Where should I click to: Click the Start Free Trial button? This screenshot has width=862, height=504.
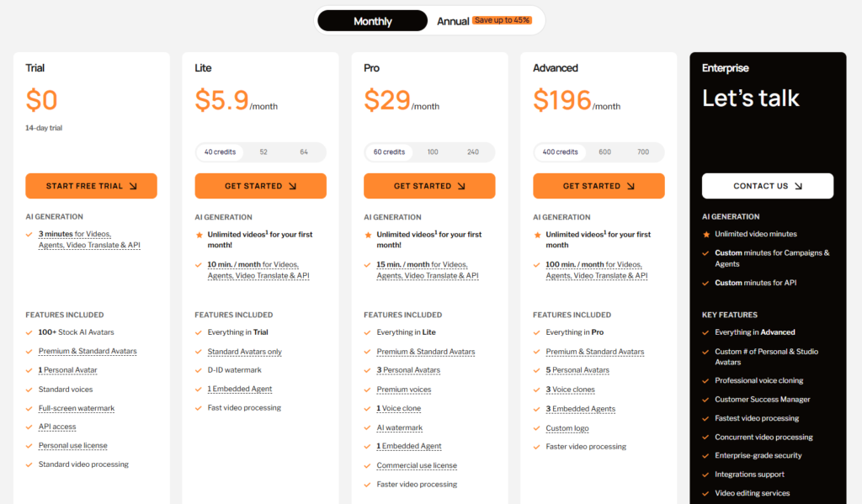coord(91,186)
